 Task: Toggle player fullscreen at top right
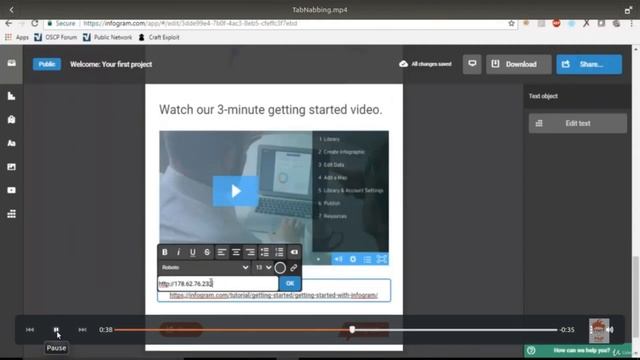(x=628, y=10)
